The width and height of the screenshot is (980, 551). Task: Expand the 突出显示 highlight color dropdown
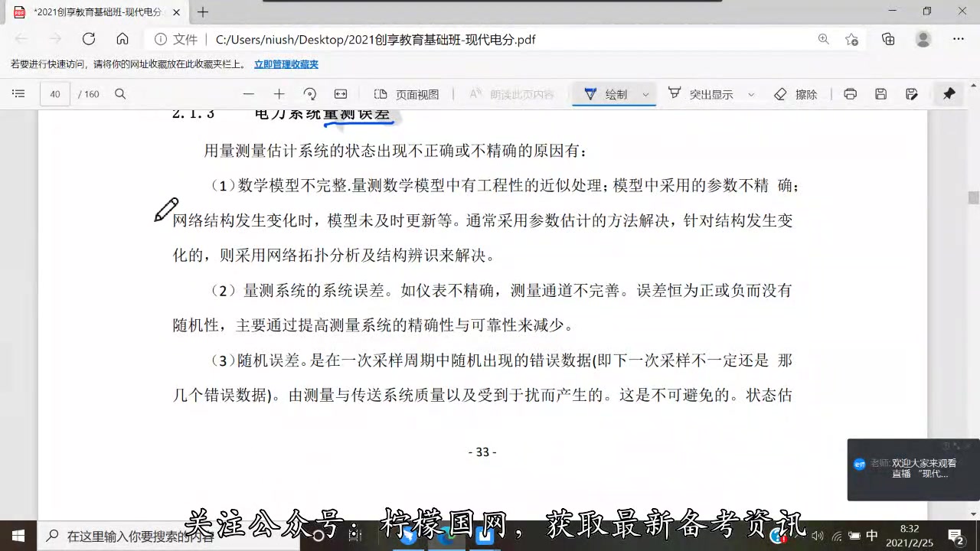[751, 94]
